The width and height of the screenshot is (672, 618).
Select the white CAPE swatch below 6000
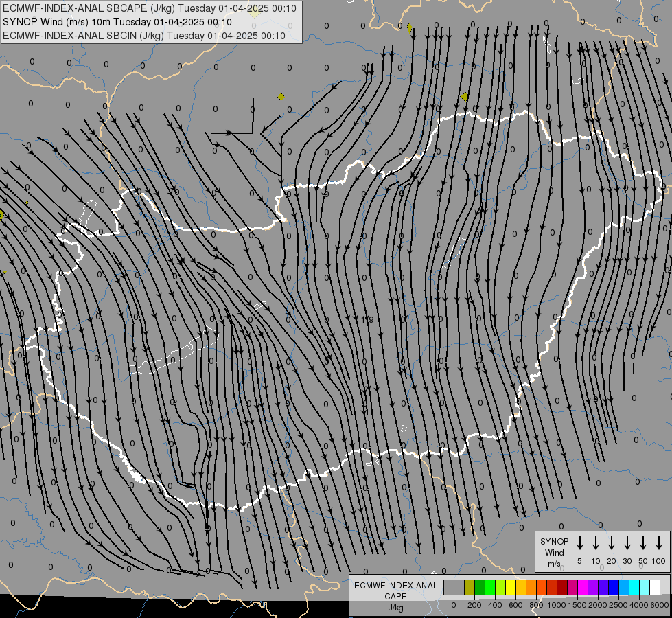656,587
